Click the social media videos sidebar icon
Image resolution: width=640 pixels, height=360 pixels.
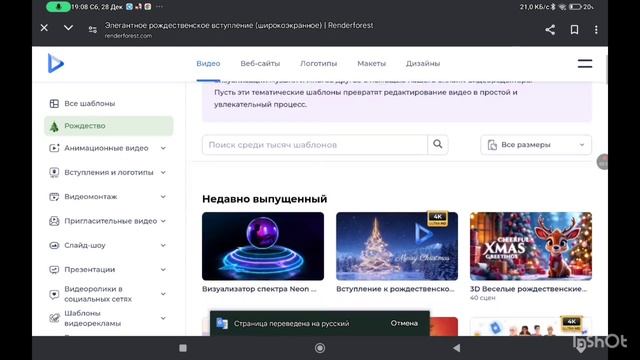click(54, 294)
